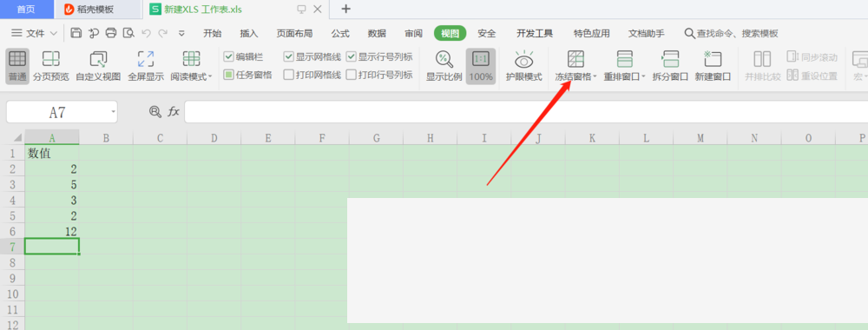Viewport: 868px width, 330px height.
Task: Expand the Reading Mode dropdown arrow
Action: point(210,77)
